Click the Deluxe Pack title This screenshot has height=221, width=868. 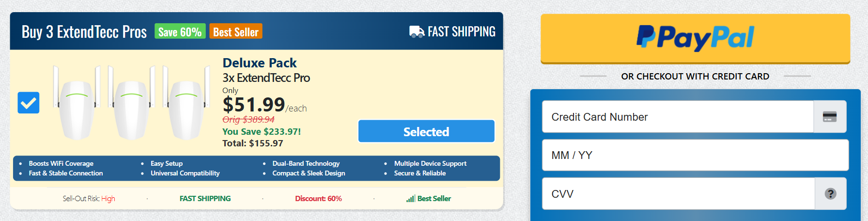260,63
